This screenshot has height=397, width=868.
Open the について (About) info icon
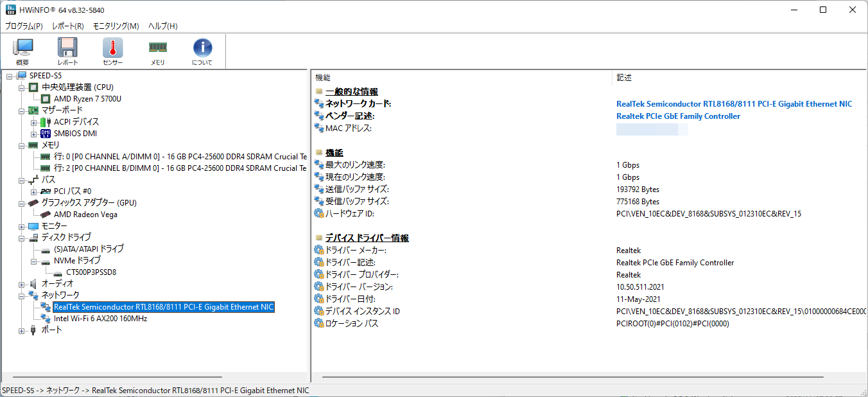202,51
